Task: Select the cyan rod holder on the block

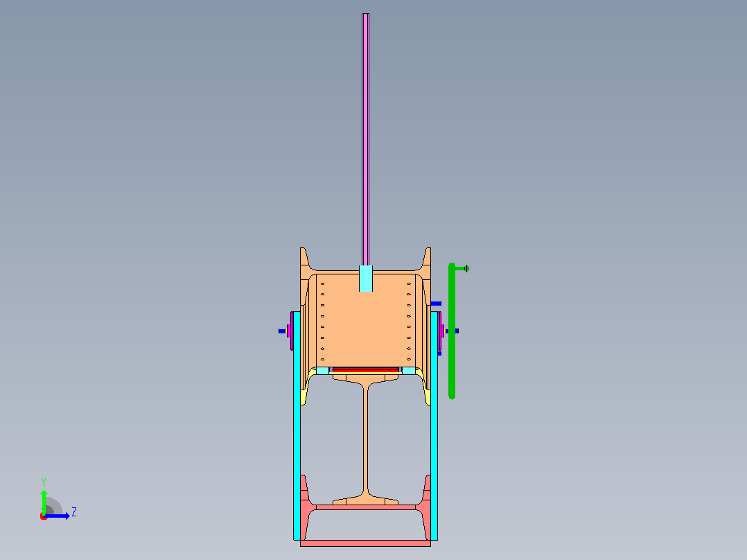Action: (x=365, y=279)
